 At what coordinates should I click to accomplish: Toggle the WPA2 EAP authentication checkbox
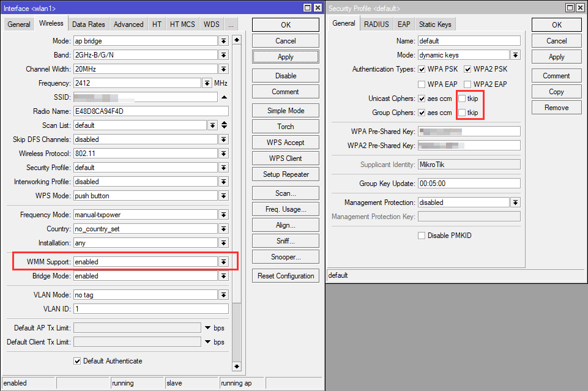point(467,84)
